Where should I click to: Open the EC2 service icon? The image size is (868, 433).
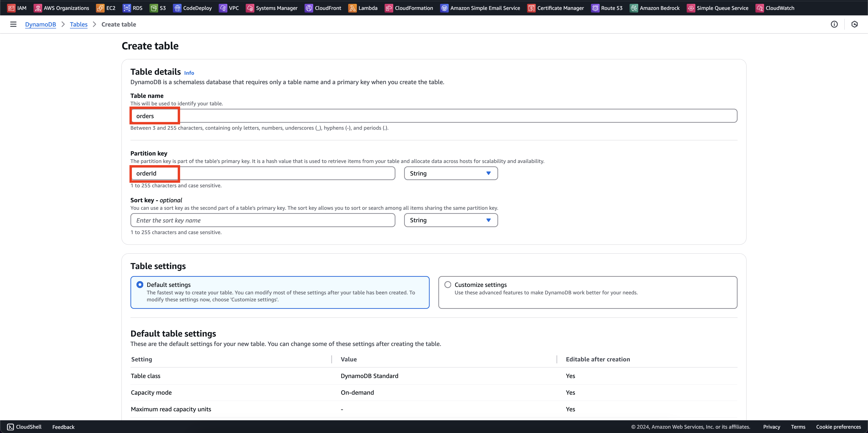coord(100,8)
